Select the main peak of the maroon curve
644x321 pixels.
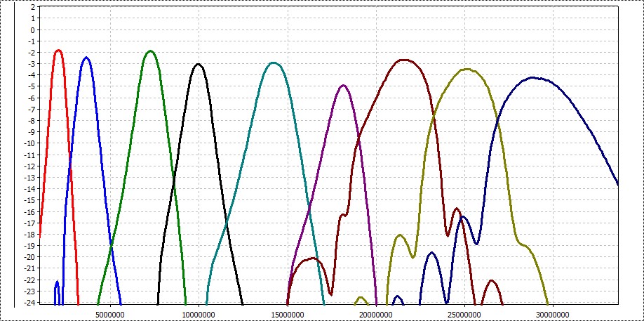[403, 60]
